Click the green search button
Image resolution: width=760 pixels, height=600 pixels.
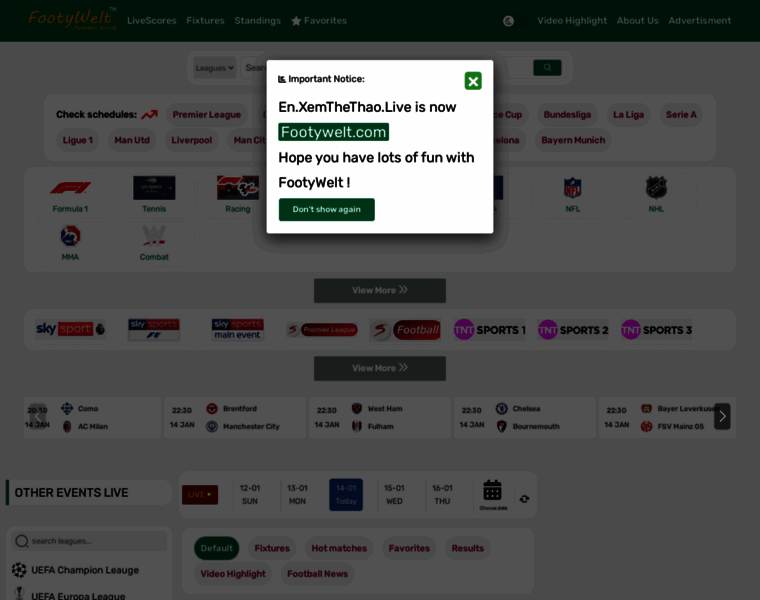coord(547,67)
